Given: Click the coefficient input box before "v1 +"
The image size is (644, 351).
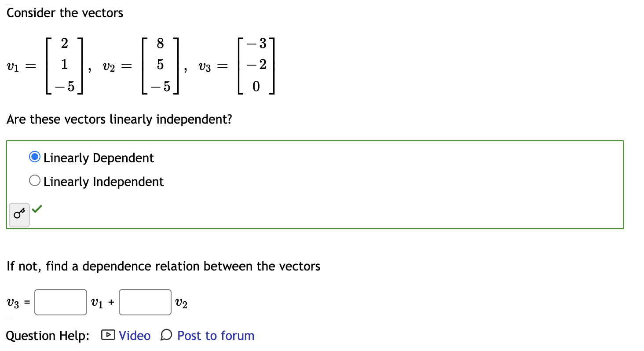Looking at the screenshot, I should [x=60, y=302].
